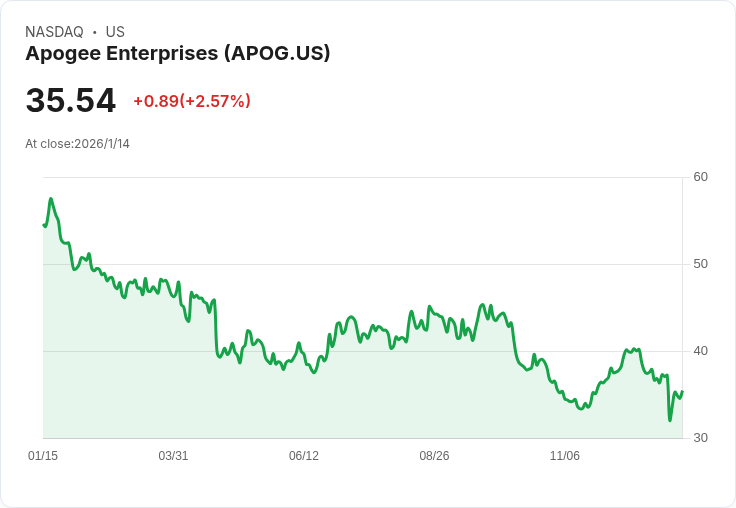Screen dimensions: 736x508
Task: Click the 01/15 date axis label
Action: tap(43, 456)
